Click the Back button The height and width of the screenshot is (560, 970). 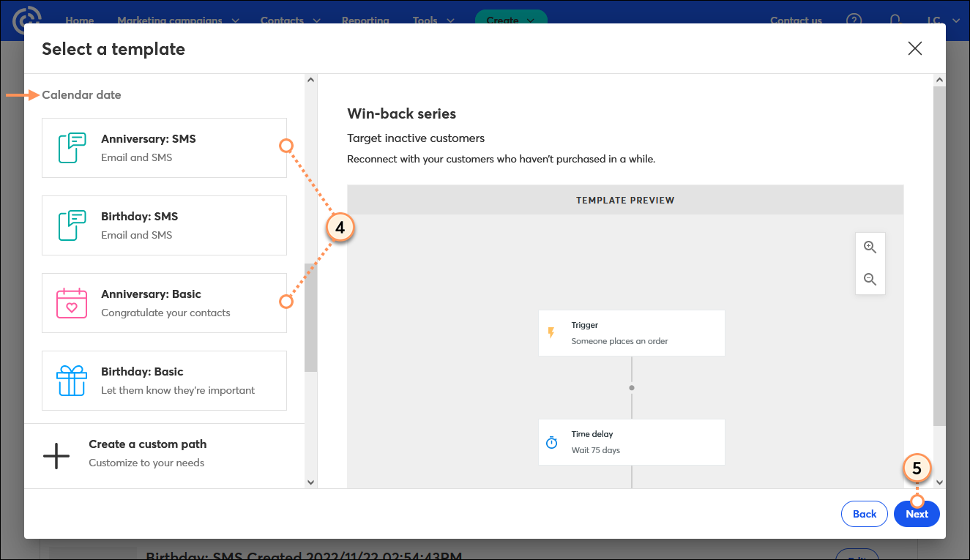pyautogui.click(x=865, y=514)
